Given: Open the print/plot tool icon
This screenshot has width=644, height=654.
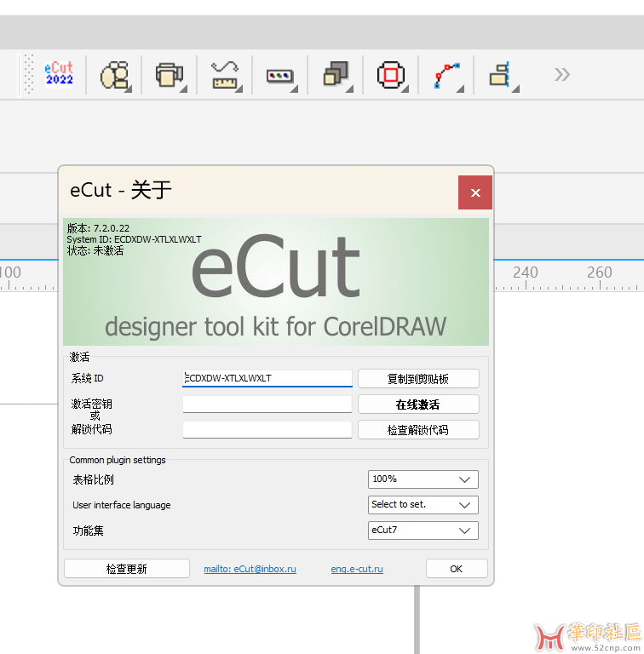Looking at the screenshot, I should [x=170, y=75].
